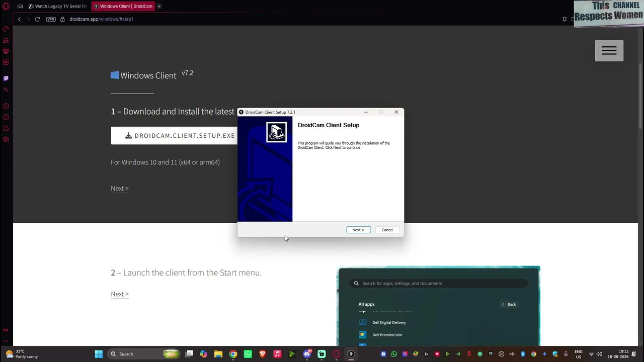Open Copilot from the taskbar
644x362 pixels.
click(203, 354)
